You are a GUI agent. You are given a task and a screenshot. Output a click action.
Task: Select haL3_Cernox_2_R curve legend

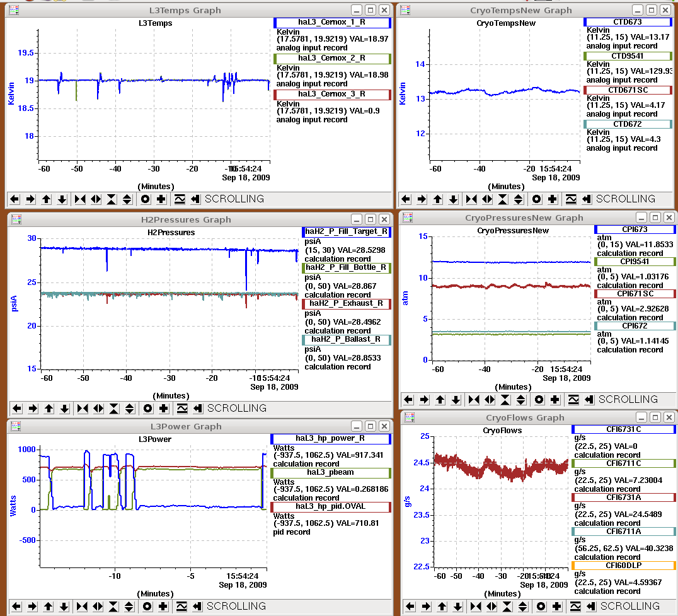click(x=332, y=59)
